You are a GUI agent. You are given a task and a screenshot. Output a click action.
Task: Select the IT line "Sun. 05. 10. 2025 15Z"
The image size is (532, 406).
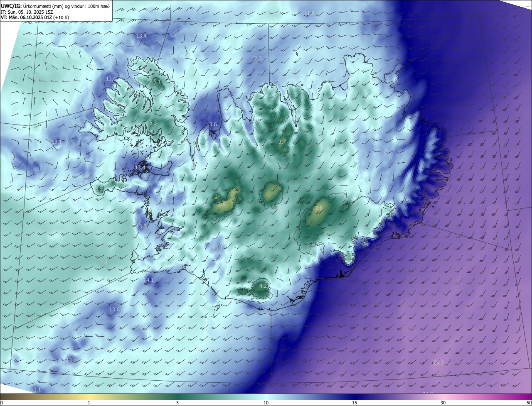[30, 12]
